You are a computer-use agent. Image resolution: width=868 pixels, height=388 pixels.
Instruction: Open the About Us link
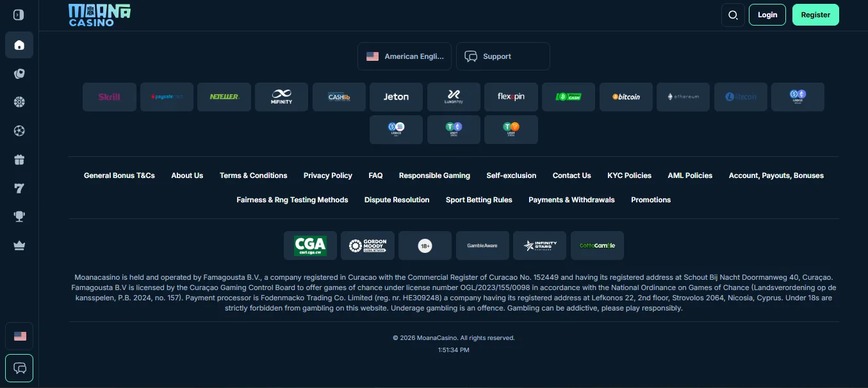click(x=187, y=175)
